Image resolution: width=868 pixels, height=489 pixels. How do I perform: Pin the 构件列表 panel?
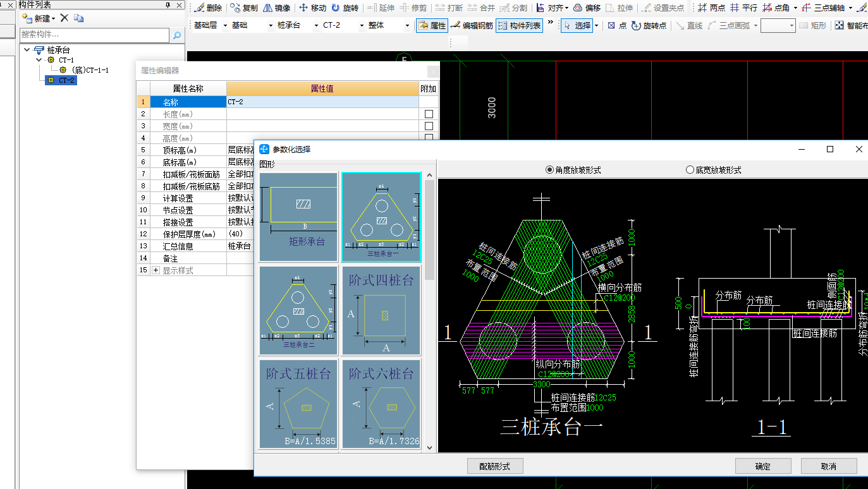(x=168, y=4)
